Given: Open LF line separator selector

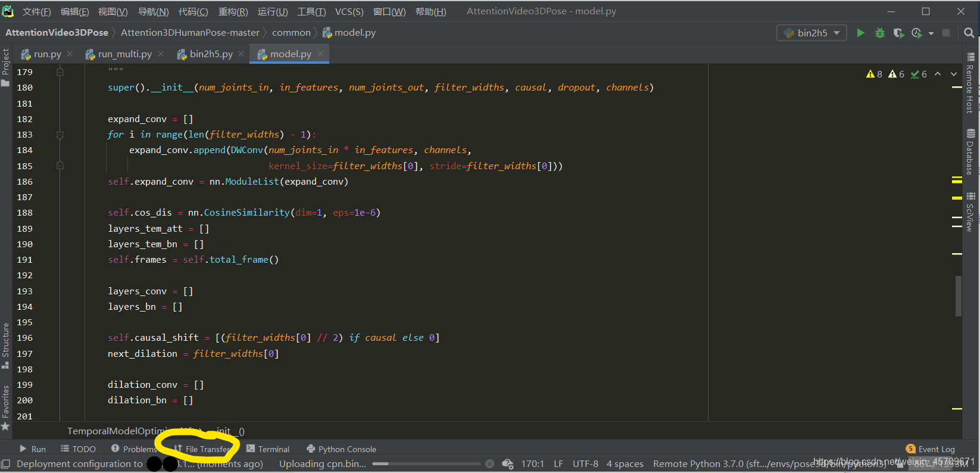Looking at the screenshot, I should (558, 463).
